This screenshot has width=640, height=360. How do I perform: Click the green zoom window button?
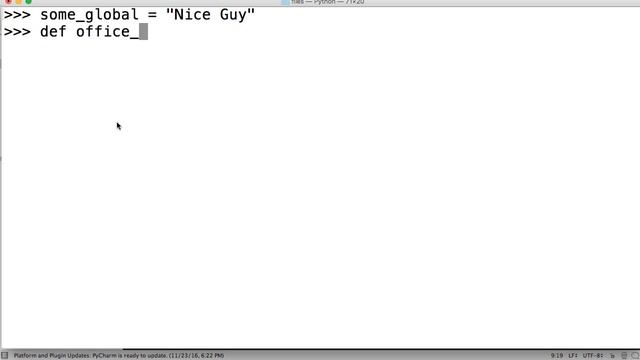pos(29,2)
